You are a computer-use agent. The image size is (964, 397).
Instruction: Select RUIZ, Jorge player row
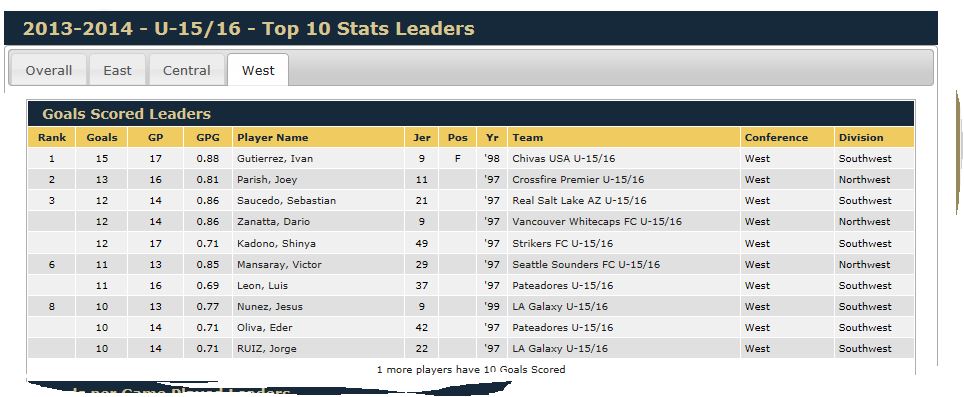click(471, 348)
